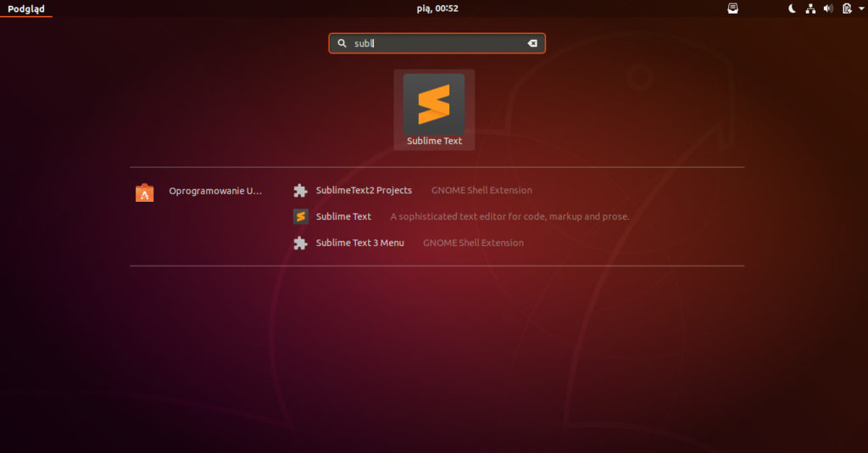
Task: Click puzzle icon beside SublimeText2 Projects
Action: pyautogui.click(x=300, y=191)
